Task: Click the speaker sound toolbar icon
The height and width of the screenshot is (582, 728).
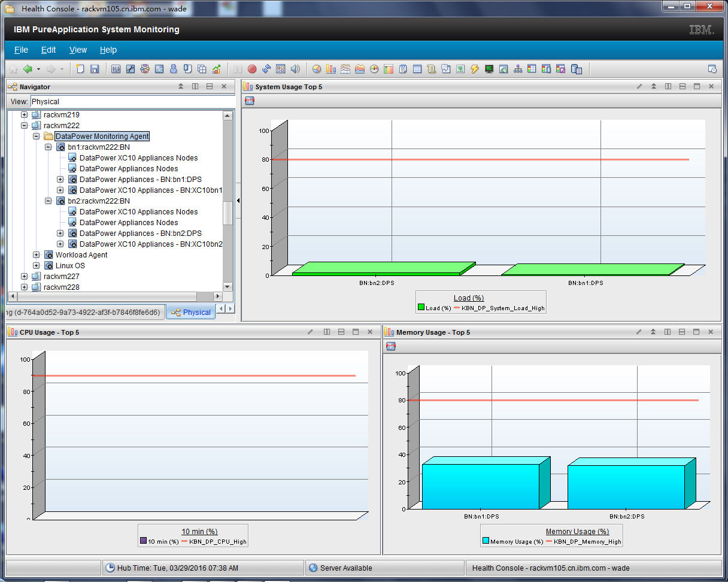Action: pos(295,69)
